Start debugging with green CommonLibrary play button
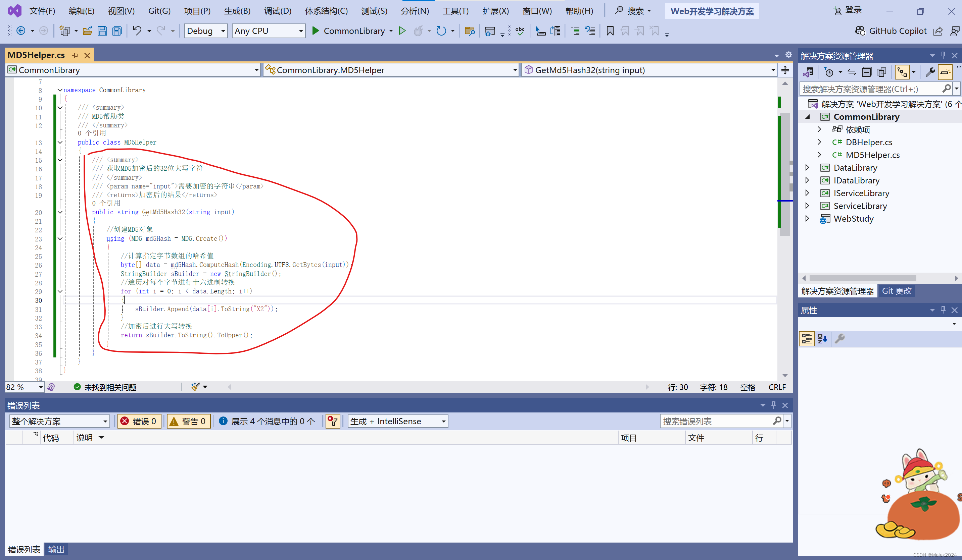 click(x=315, y=31)
